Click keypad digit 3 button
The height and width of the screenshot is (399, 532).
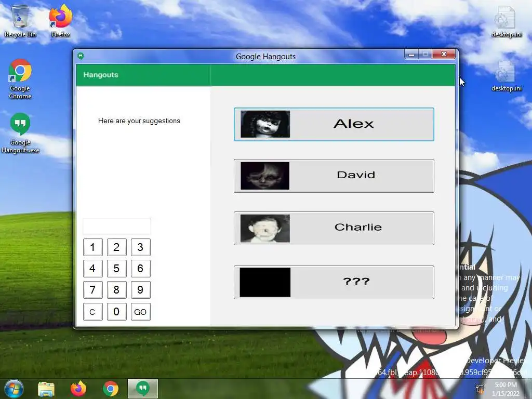click(x=140, y=247)
